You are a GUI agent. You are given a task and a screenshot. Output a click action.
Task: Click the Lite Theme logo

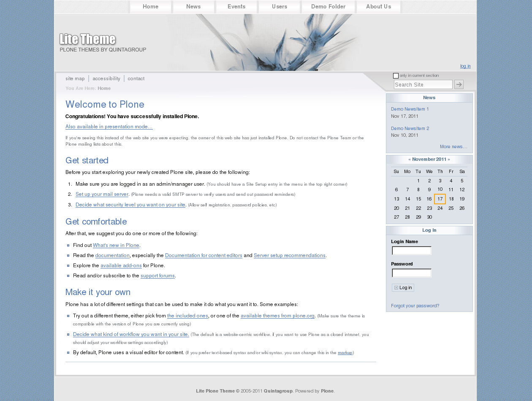(87, 39)
